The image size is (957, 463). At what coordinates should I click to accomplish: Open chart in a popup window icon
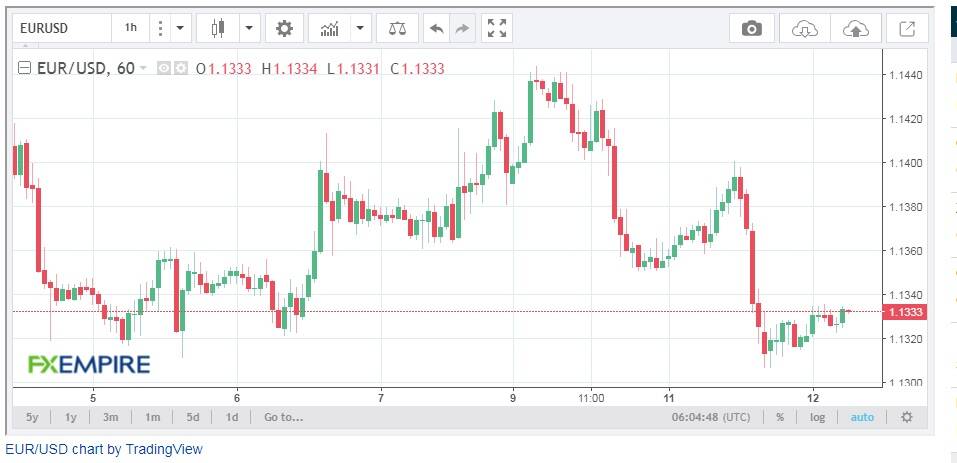908,28
